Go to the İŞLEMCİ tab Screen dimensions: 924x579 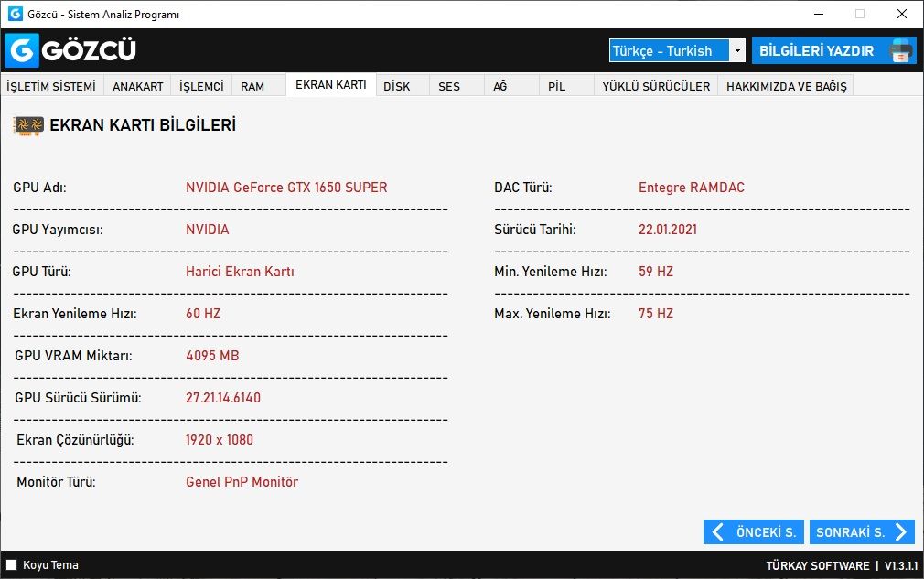click(201, 86)
